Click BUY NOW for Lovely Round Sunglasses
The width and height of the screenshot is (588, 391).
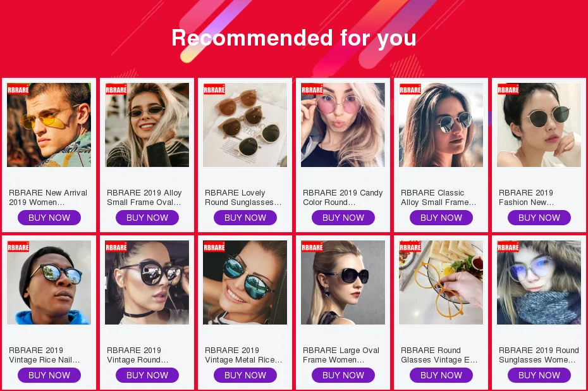245,218
